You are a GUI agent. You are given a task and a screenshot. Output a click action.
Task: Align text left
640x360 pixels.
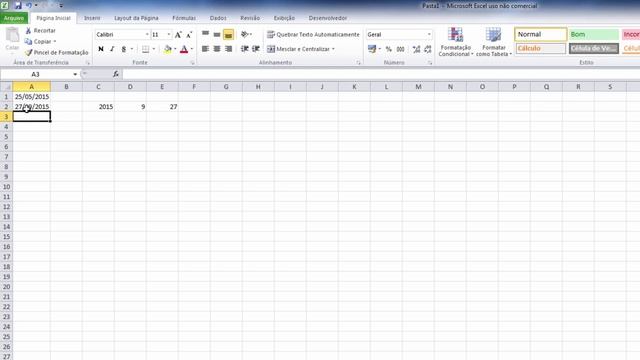(205, 49)
